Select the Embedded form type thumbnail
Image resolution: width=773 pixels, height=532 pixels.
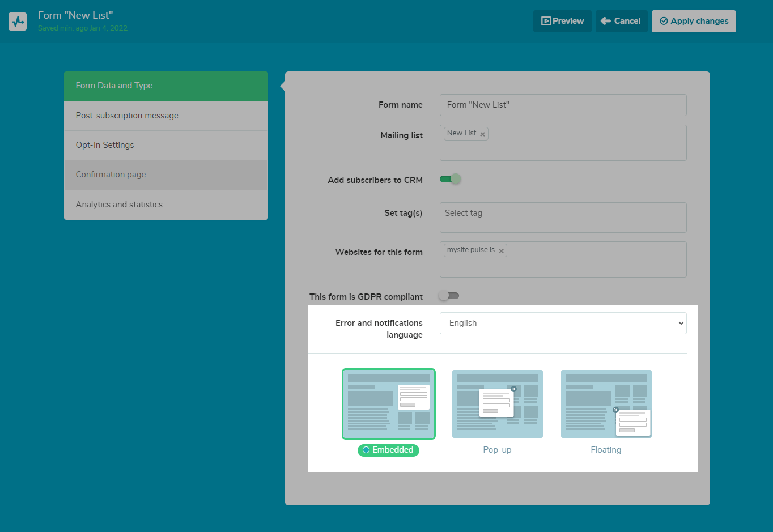click(388, 404)
